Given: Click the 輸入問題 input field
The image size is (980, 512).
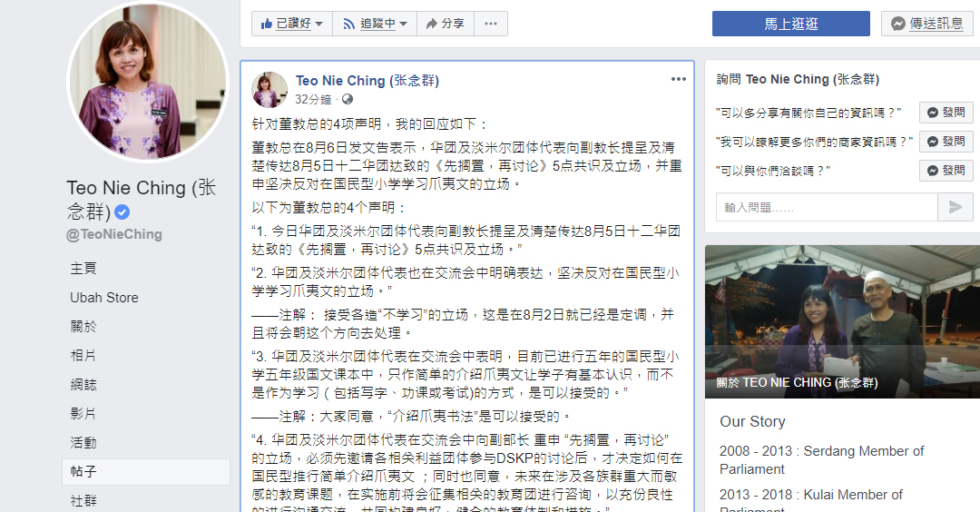Looking at the screenshot, I should point(827,207).
